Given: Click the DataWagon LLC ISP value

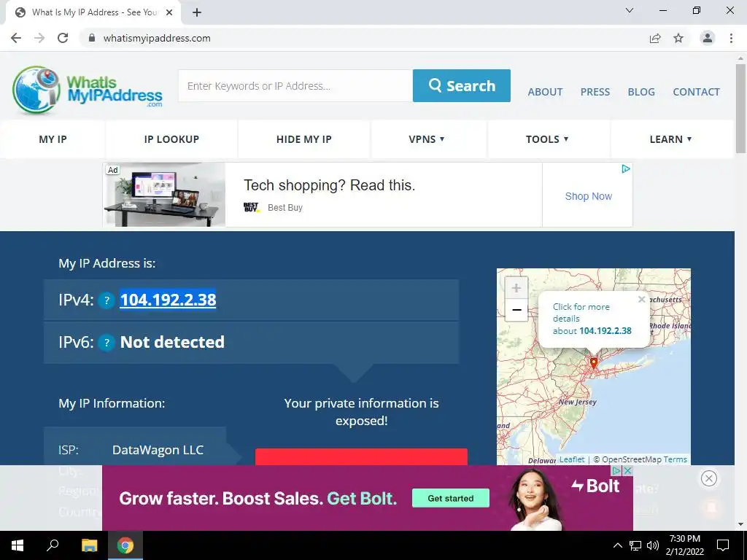Looking at the screenshot, I should point(158,450).
